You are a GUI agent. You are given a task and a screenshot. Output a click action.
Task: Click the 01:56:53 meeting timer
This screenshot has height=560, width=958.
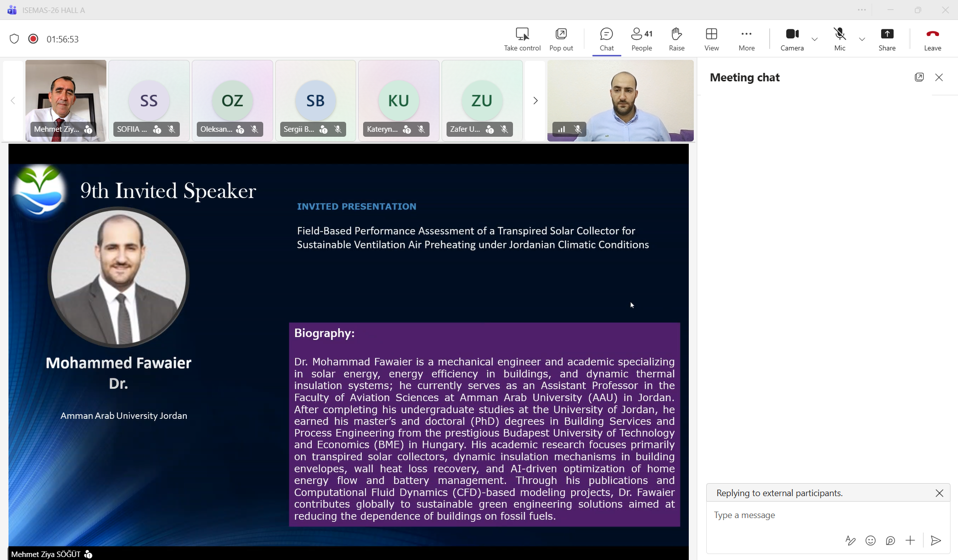click(62, 39)
